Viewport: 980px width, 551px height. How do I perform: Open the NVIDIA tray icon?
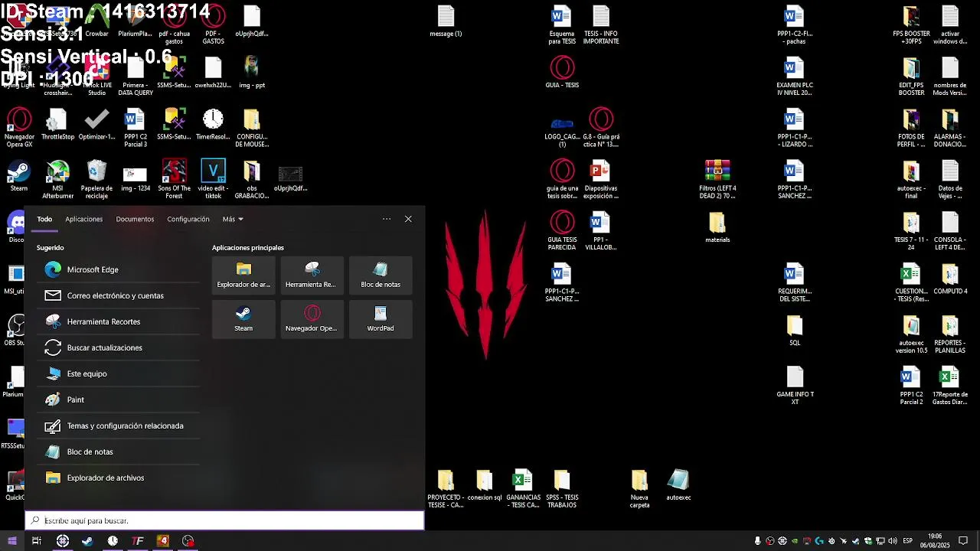(x=795, y=541)
